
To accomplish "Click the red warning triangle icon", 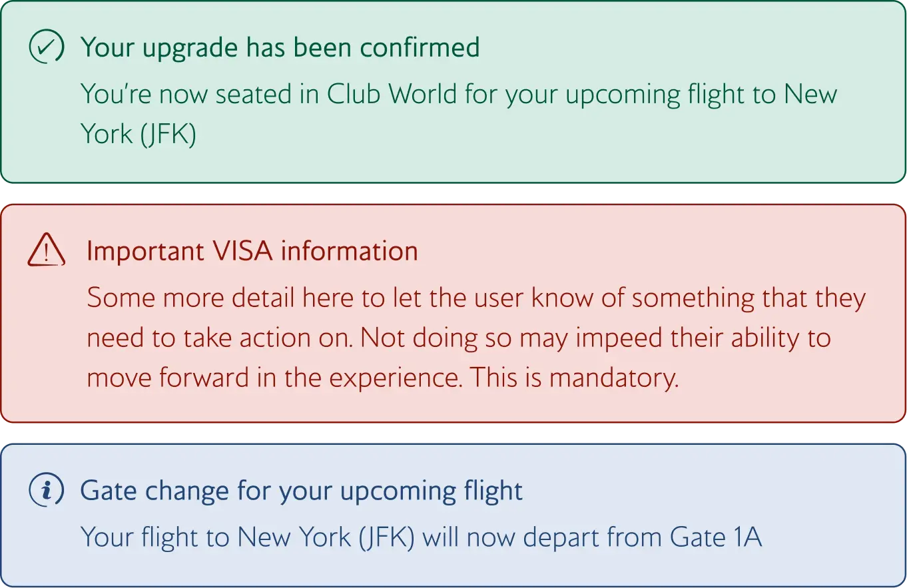I will [47, 252].
